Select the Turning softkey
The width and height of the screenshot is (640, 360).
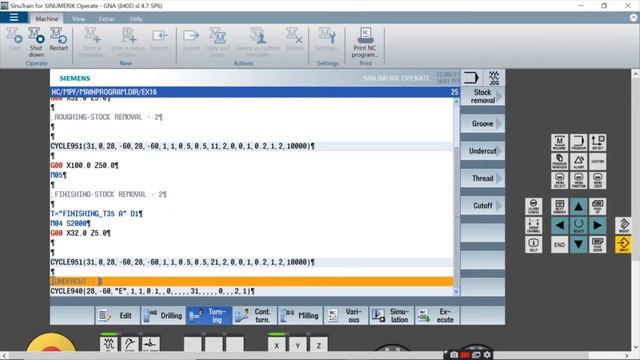[x=209, y=316]
